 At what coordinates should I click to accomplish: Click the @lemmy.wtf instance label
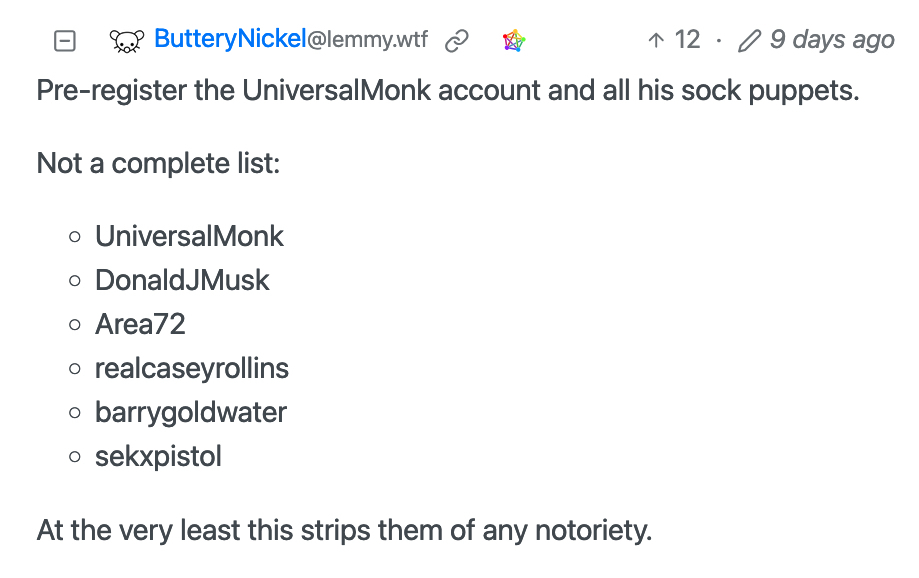[367, 40]
